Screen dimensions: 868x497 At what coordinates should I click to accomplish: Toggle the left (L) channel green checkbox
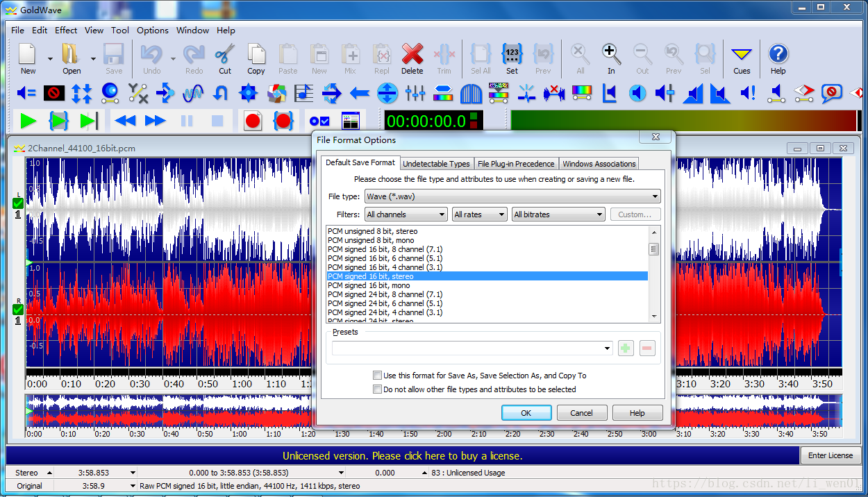pyautogui.click(x=18, y=203)
